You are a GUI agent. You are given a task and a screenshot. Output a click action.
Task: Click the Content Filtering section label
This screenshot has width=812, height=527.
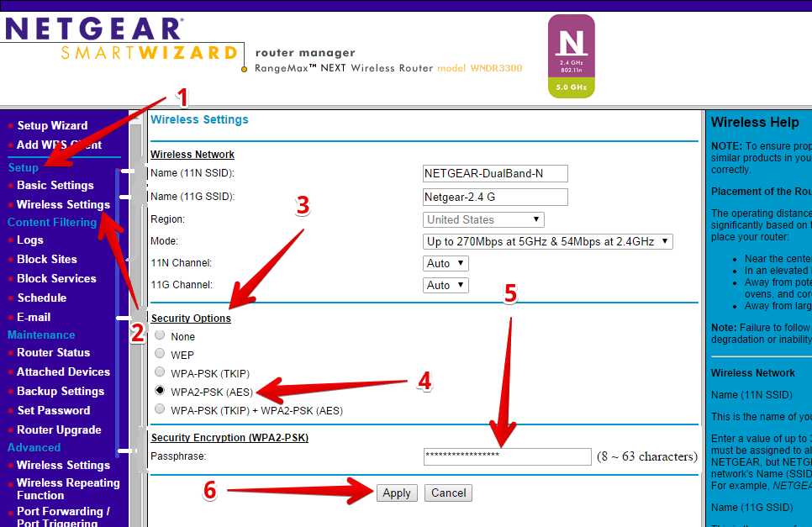point(52,223)
